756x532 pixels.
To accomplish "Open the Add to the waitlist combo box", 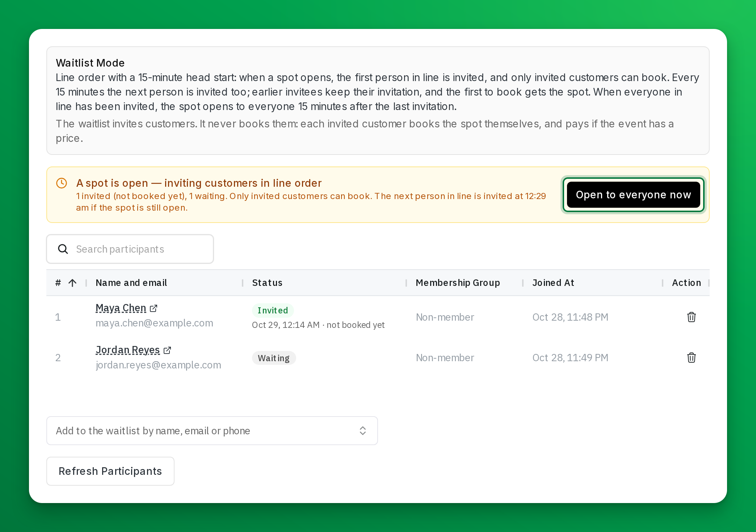I will tap(212, 431).
